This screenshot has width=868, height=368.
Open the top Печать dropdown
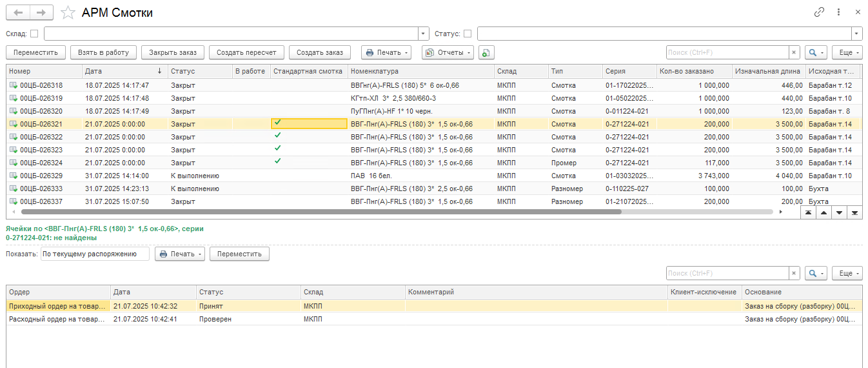pos(386,52)
